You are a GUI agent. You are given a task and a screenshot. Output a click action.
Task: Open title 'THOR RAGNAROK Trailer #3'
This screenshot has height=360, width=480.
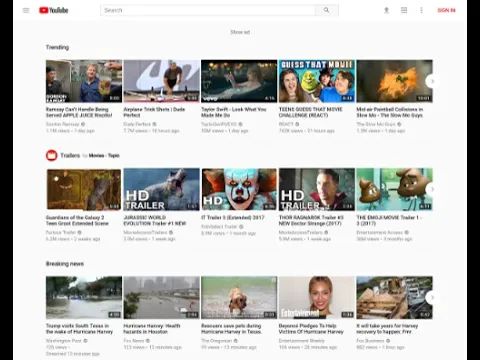[311, 220]
